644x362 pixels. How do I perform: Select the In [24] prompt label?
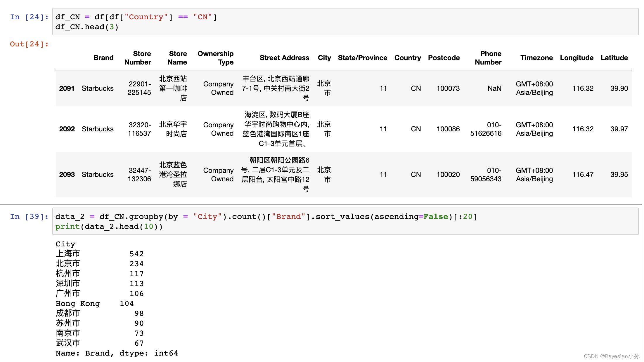tap(29, 17)
